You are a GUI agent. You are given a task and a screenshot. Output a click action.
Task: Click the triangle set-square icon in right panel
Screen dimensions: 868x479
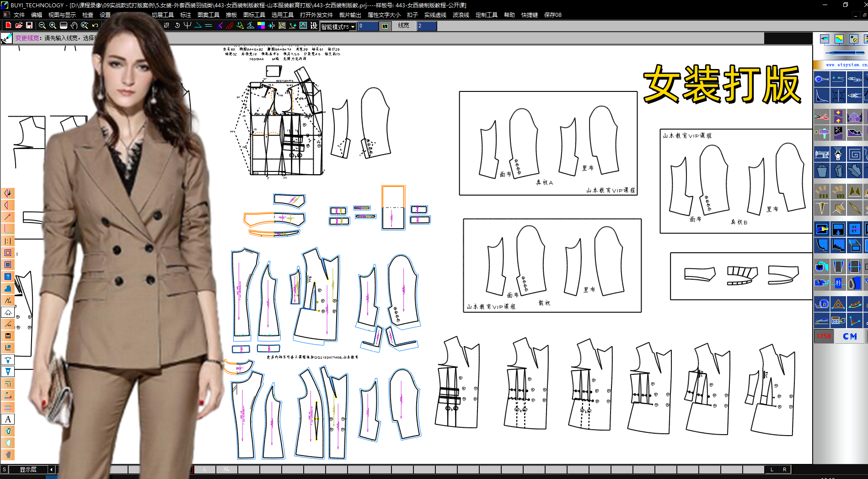pos(838,304)
